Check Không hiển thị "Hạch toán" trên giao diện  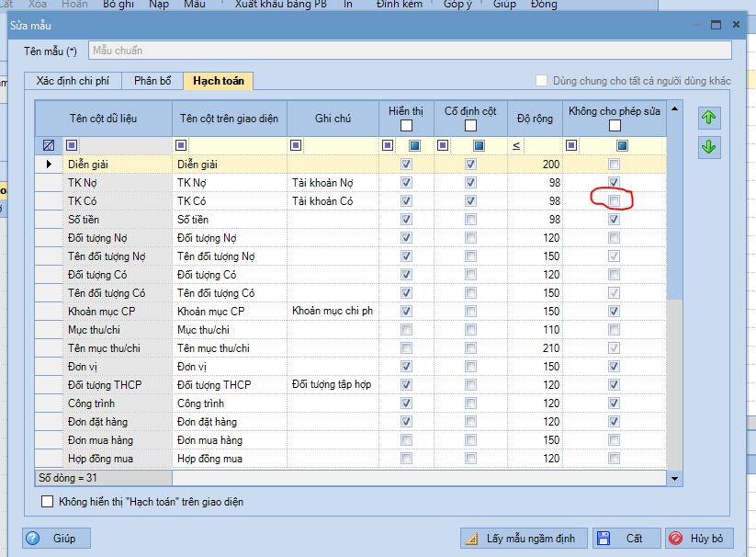point(47,502)
